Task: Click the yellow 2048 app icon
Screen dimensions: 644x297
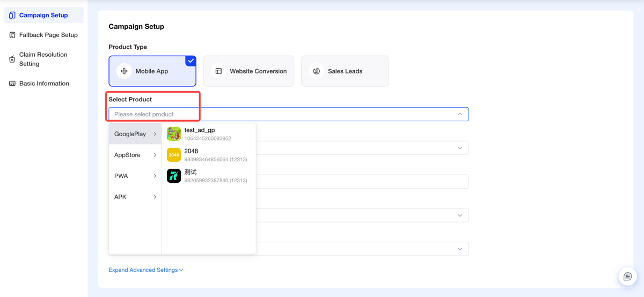Action: point(174,155)
